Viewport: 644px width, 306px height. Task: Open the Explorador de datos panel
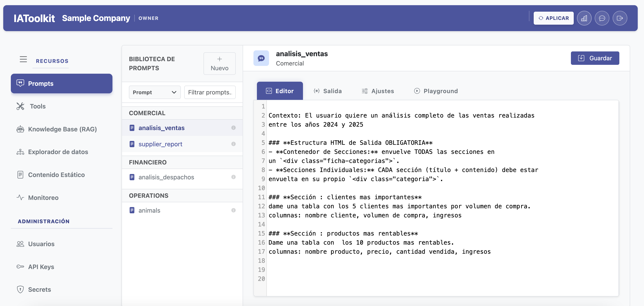tap(58, 152)
